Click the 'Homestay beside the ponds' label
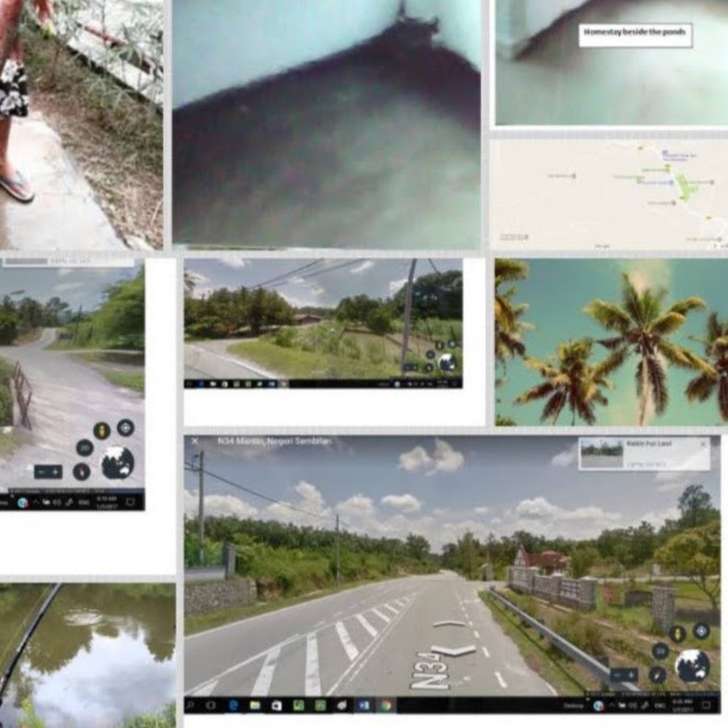The height and width of the screenshot is (728, 728). click(x=635, y=35)
